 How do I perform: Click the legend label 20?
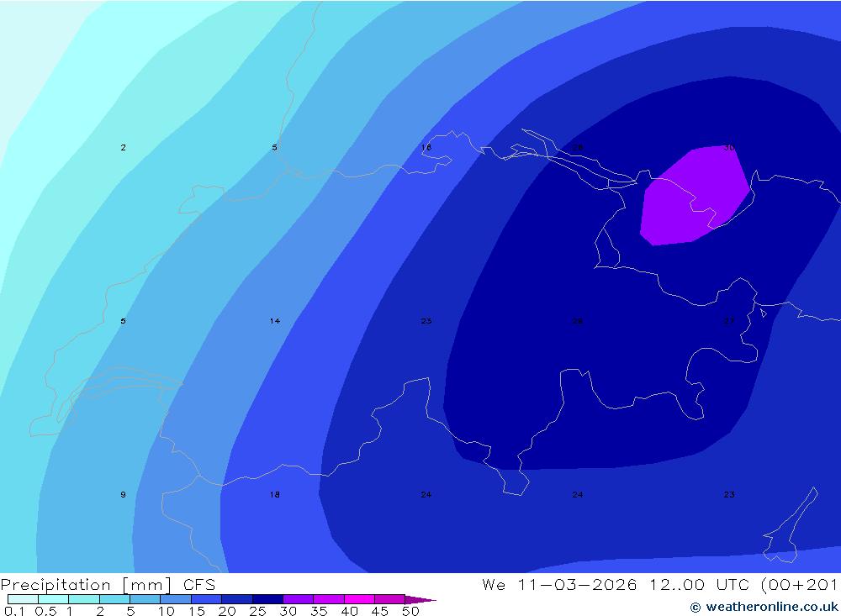coord(227,611)
